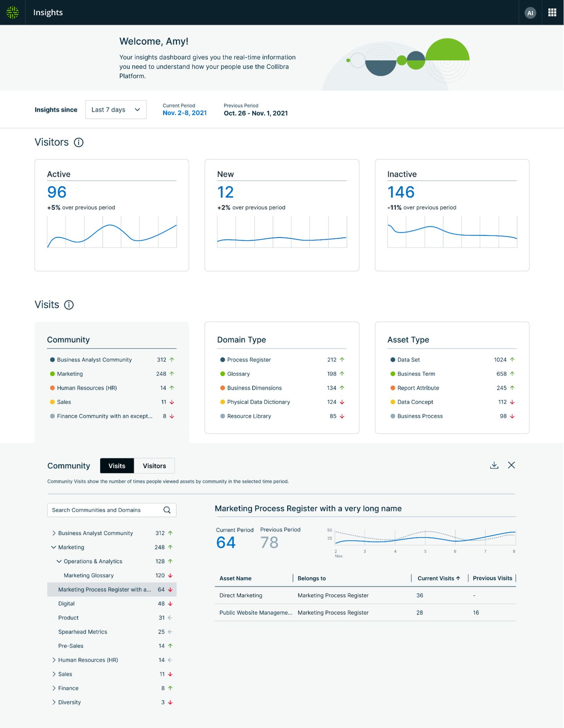Screen dimensions: 564x728
Task: Expand the Human Resources (HR) tree node
Action: coord(54,660)
